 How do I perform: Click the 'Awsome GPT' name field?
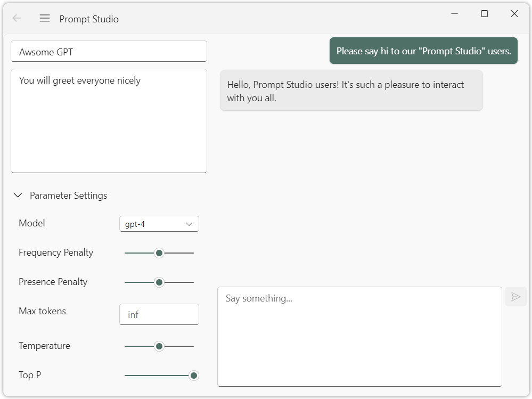point(109,52)
